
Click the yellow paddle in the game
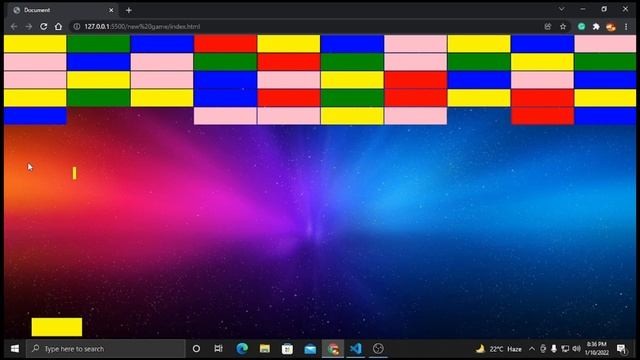57,327
